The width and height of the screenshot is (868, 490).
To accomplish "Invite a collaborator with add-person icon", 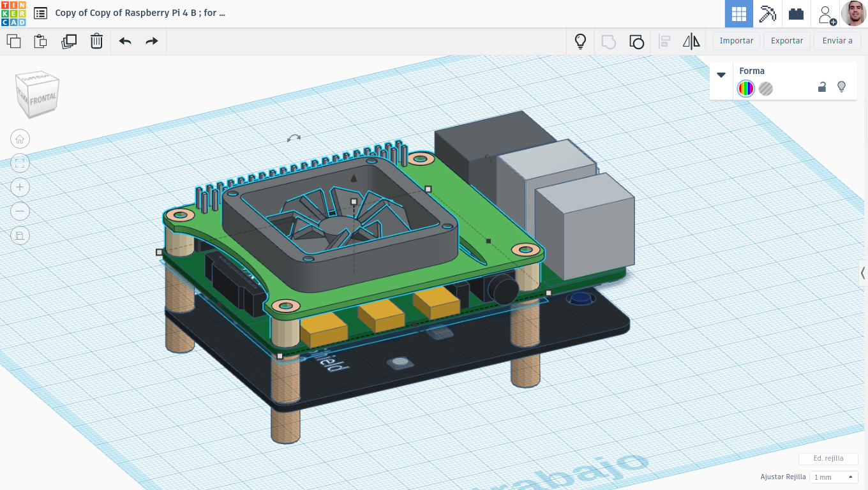I will coord(827,15).
